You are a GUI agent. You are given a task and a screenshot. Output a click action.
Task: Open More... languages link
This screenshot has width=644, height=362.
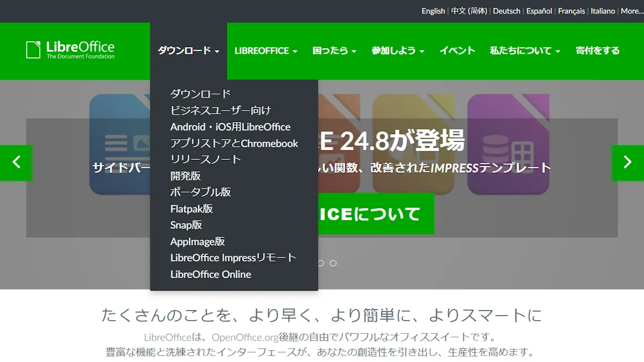(632, 11)
